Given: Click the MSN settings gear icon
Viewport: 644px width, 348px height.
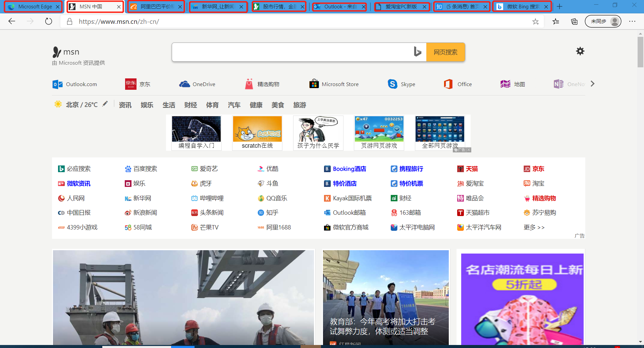Looking at the screenshot, I should click(580, 51).
